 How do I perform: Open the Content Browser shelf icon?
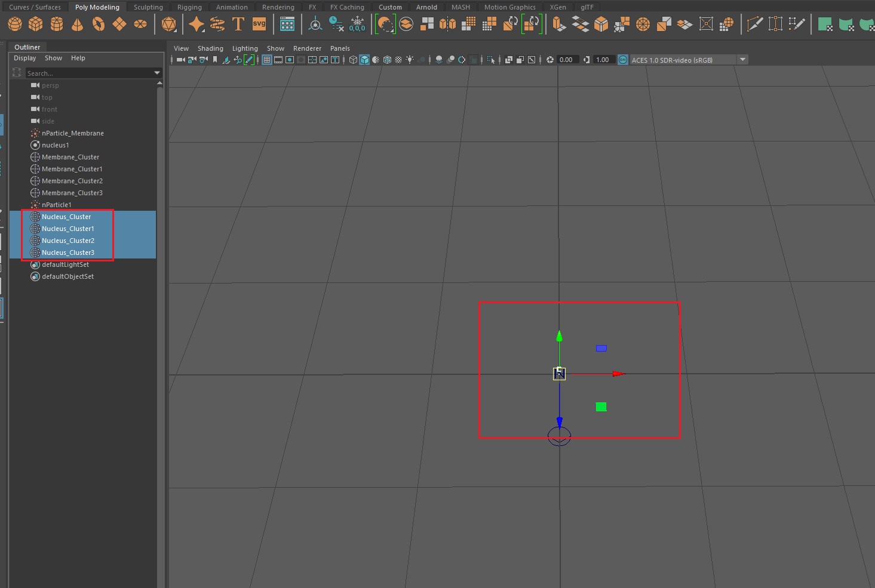(x=287, y=24)
